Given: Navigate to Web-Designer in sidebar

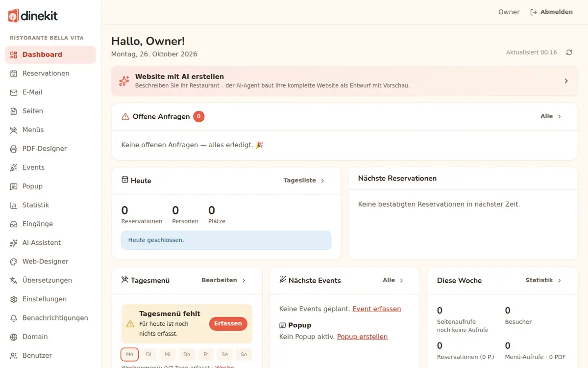Looking at the screenshot, I should coord(50,262).
